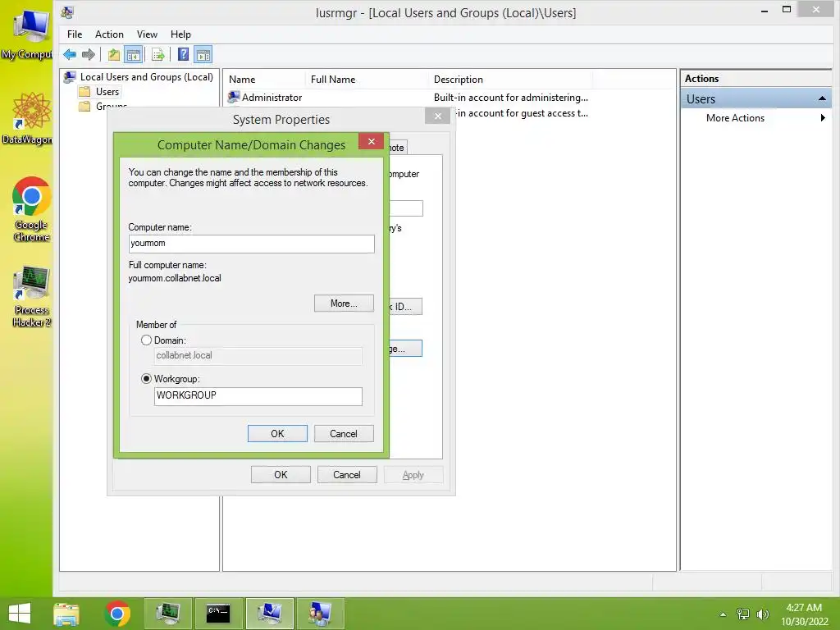Click lusrmgr title bar app icon
Screen dimensions: 840x630
67,11
